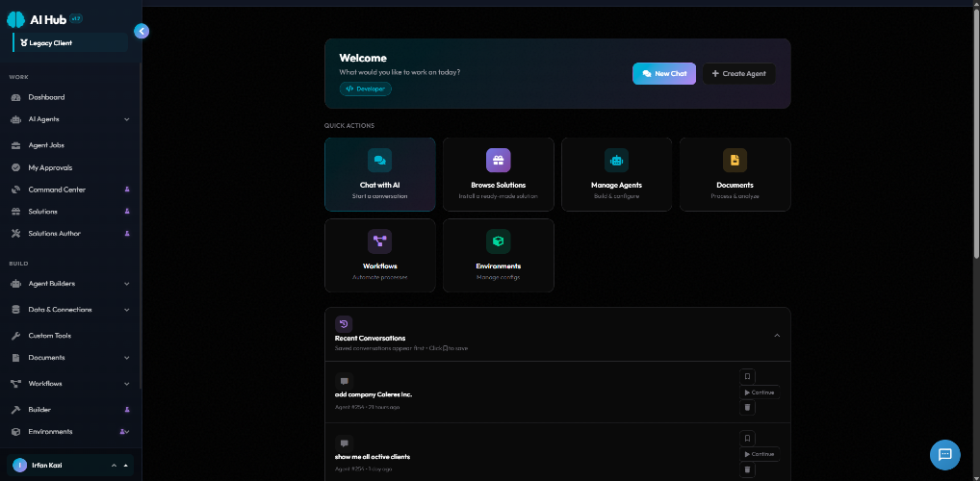Continue the 'show me all active clients' conversation
This screenshot has width=980, height=481.
(x=760, y=454)
